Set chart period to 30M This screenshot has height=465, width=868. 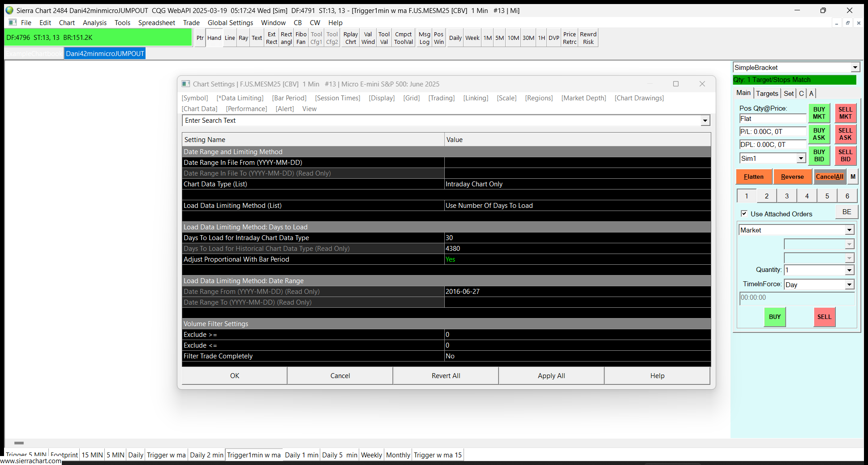coord(529,38)
